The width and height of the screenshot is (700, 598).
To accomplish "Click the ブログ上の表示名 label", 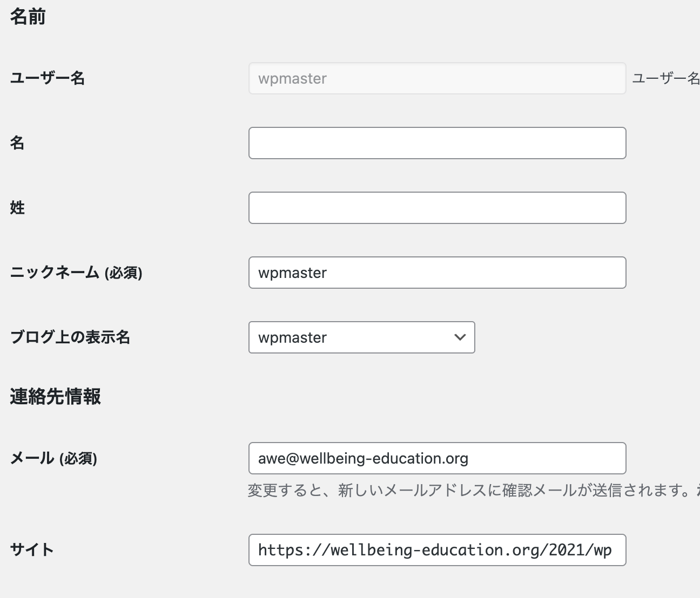I will (x=70, y=337).
